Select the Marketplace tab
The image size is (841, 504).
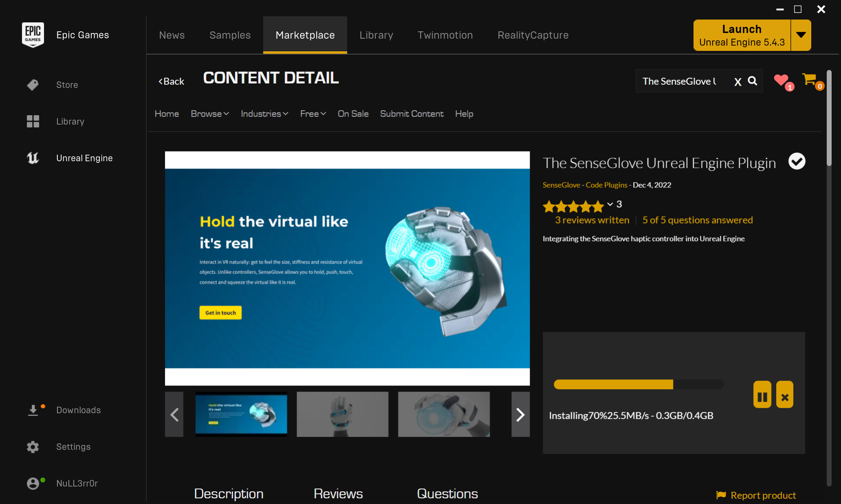click(304, 35)
